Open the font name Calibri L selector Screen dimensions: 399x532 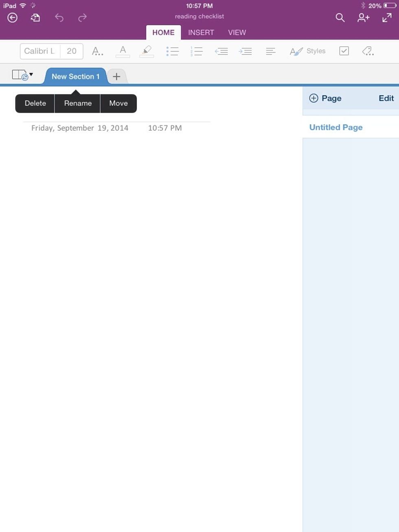point(39,51)
